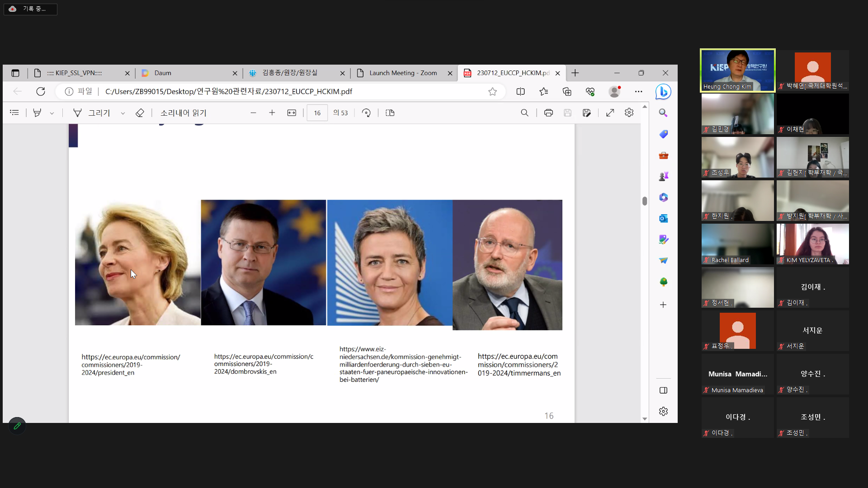Open the Bing Copilot sidebar button
The width and height of the screenshot is (868, 488).
(x=663, y=92)
